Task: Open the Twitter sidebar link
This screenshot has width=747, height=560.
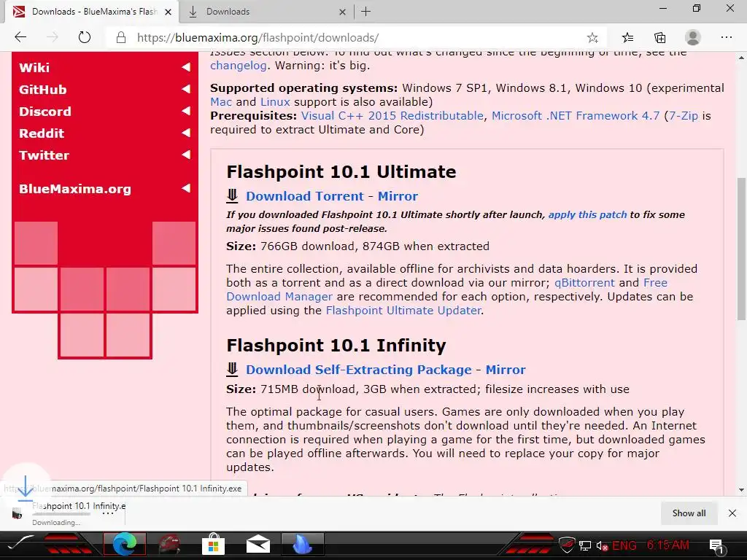Action: [x=44, y=155]
